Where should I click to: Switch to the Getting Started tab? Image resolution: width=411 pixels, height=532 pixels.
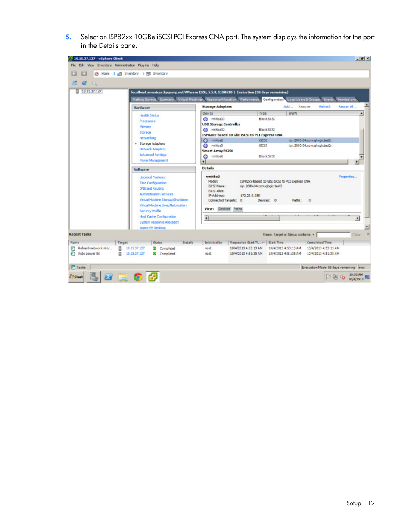click(x=144, y=100)
